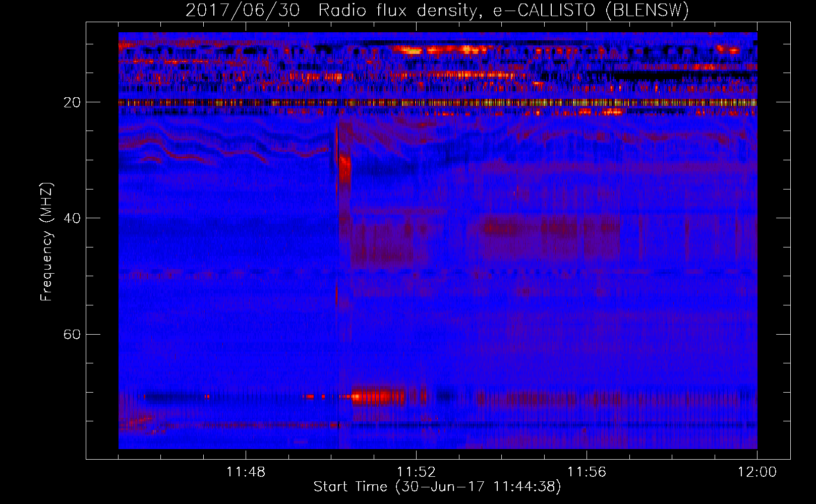
Task: Click the 'Frequency (MHZ)' y-axis label
Action: pos(46,242)
